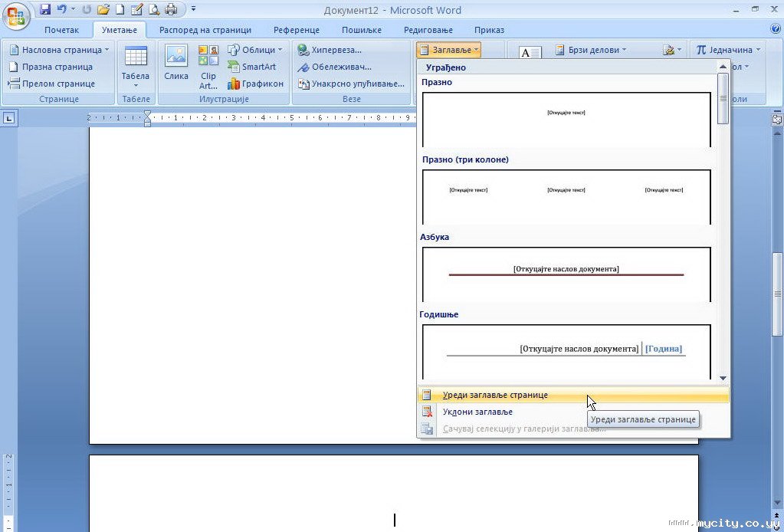Insert a Прелом странице
784x532 pixels.
coord(52,84)
